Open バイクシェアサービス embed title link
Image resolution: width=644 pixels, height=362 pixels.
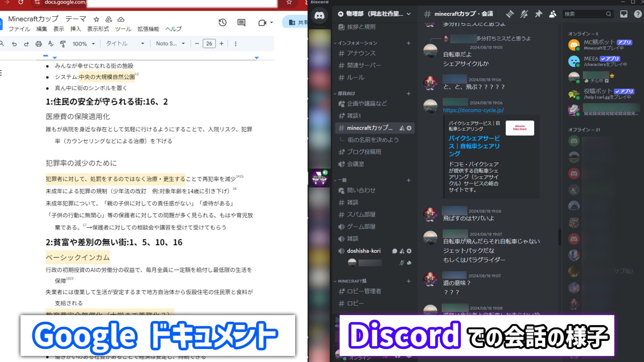[474, 146]
